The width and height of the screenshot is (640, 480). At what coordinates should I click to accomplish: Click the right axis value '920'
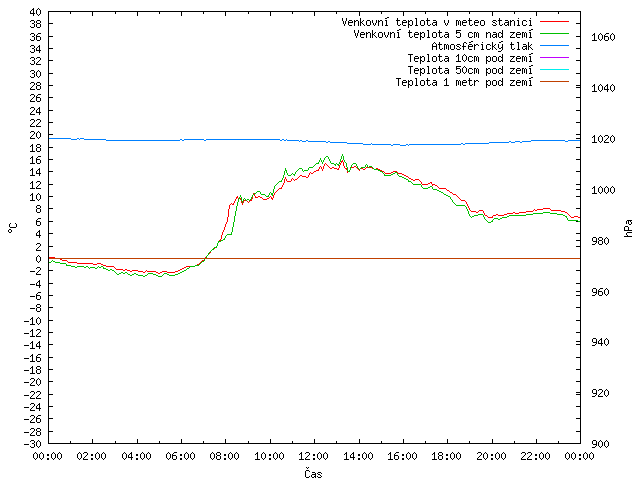[x=600, y=393]
